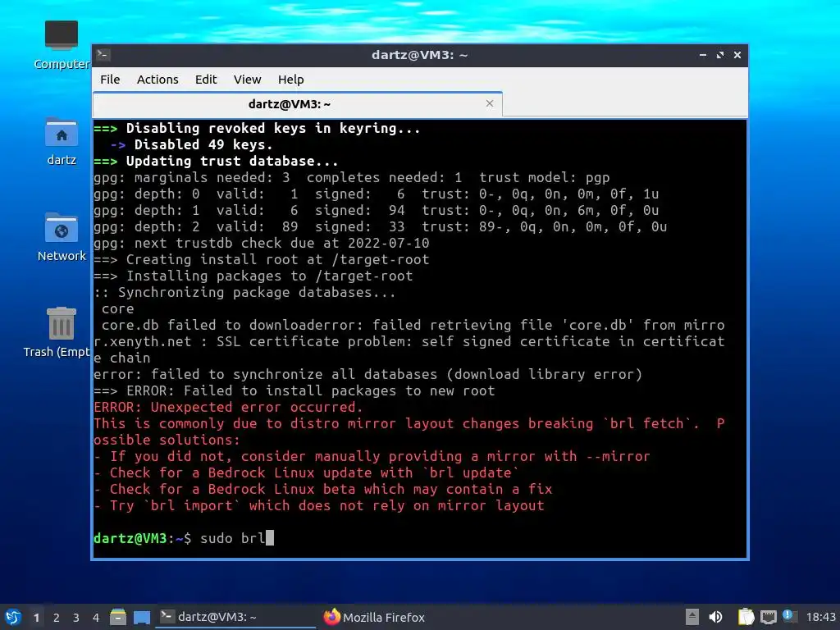Launch file manager from taskbar
Viewport: 840px width, 630px height.
(118, 617)
